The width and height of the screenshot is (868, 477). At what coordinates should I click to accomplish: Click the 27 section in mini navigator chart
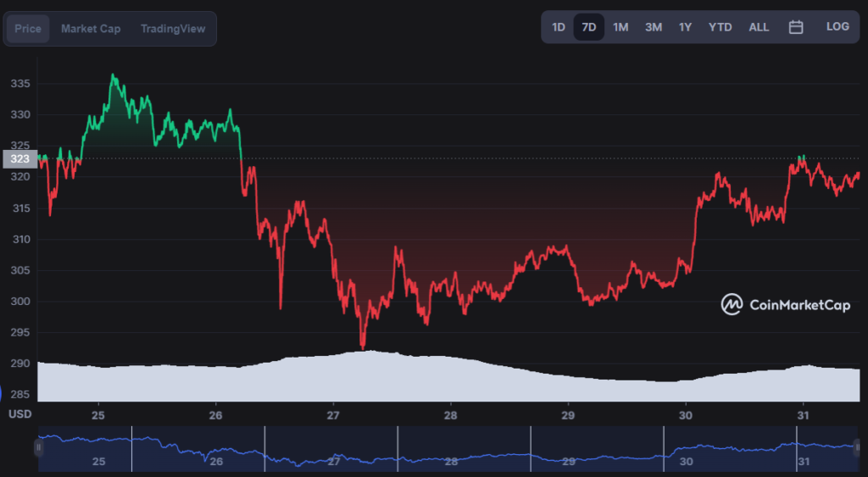coord(333,460)
